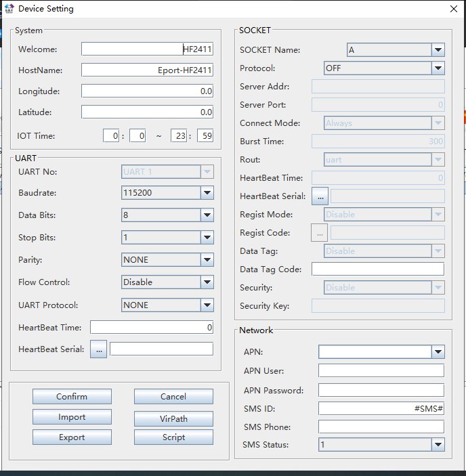Expand the Baudrate dropdown

pyautogui.click(x=207, y=193)
